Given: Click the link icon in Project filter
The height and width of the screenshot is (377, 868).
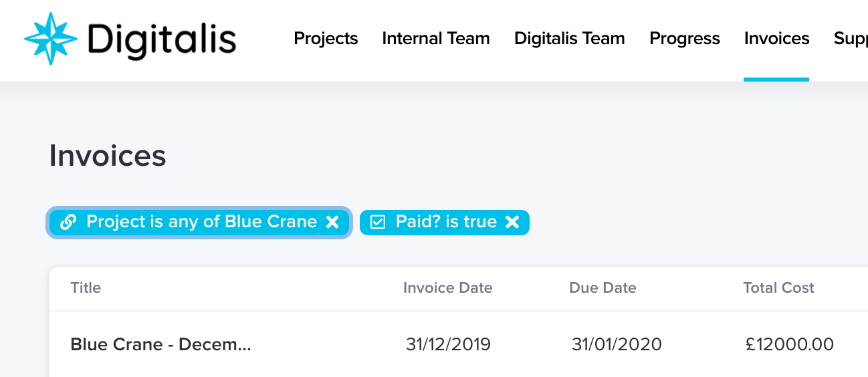Looking at the screenshot, I should point(68,223).
